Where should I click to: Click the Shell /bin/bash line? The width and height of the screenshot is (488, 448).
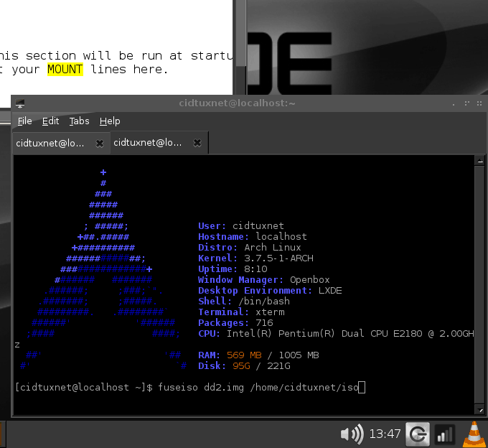244,302
